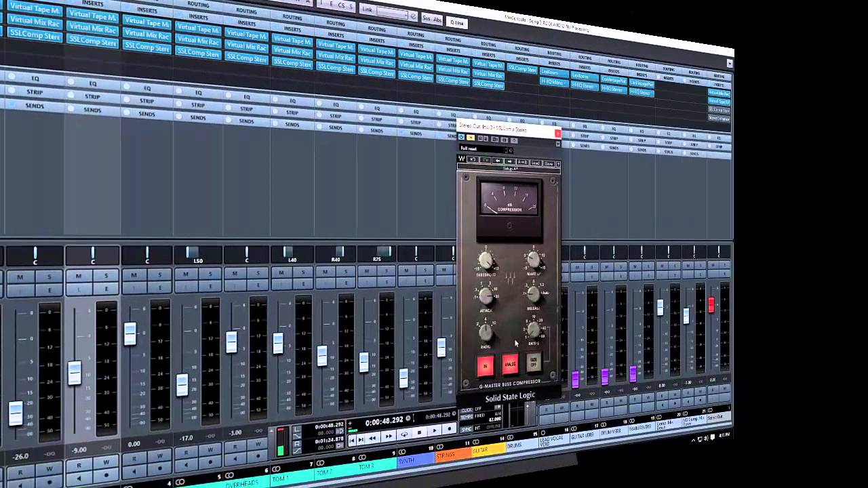Click the Record button in the transport bar
Viewport: 868px width, 488px height.
pyautogui.click(x=450, y=429)
